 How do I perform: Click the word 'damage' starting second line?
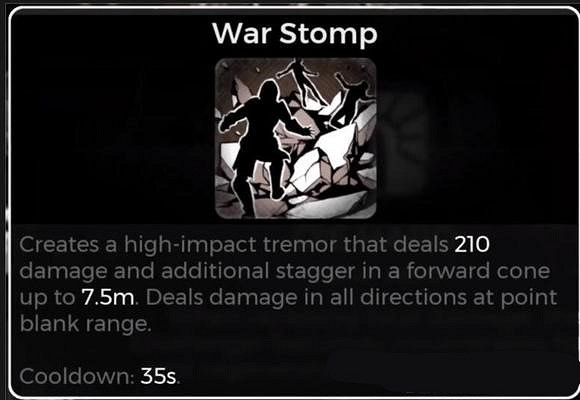pos(63,273)
